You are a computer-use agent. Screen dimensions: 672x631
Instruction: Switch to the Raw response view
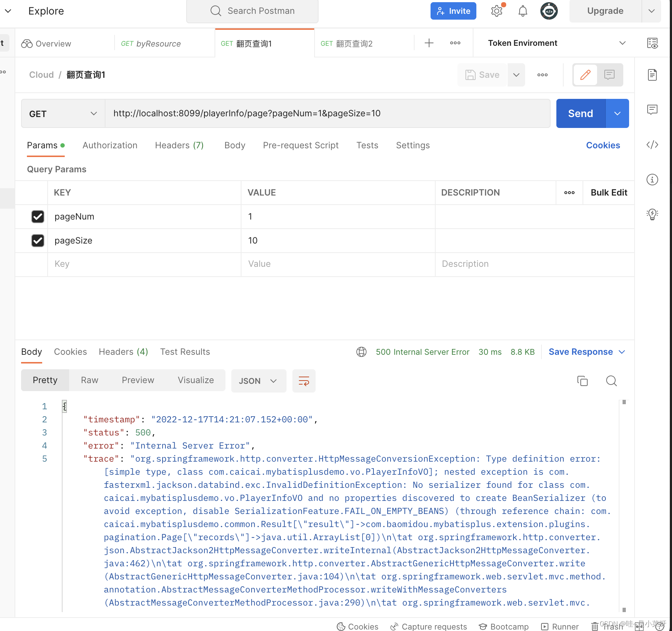[89, 380]
